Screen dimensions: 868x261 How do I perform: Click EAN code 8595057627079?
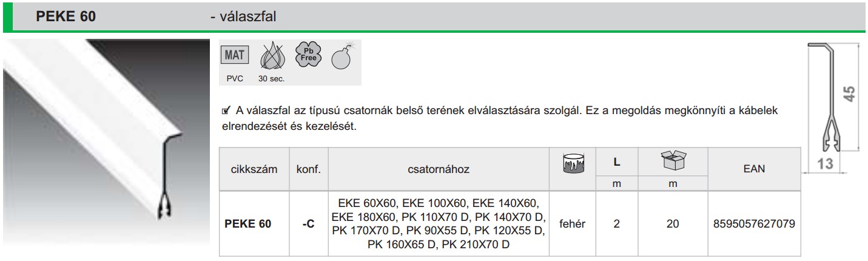point(754,223)
